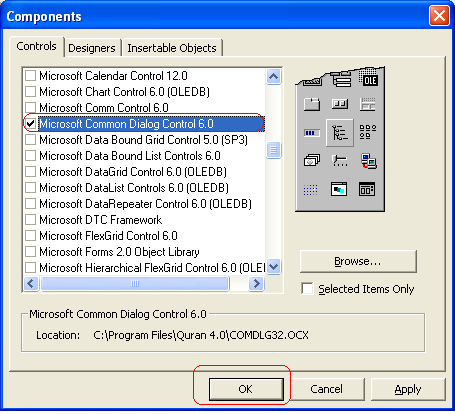Viewport: 455px width, 414px height.
Task: Click the ListView small icons grid icon
Action: [x=368, y=132]
